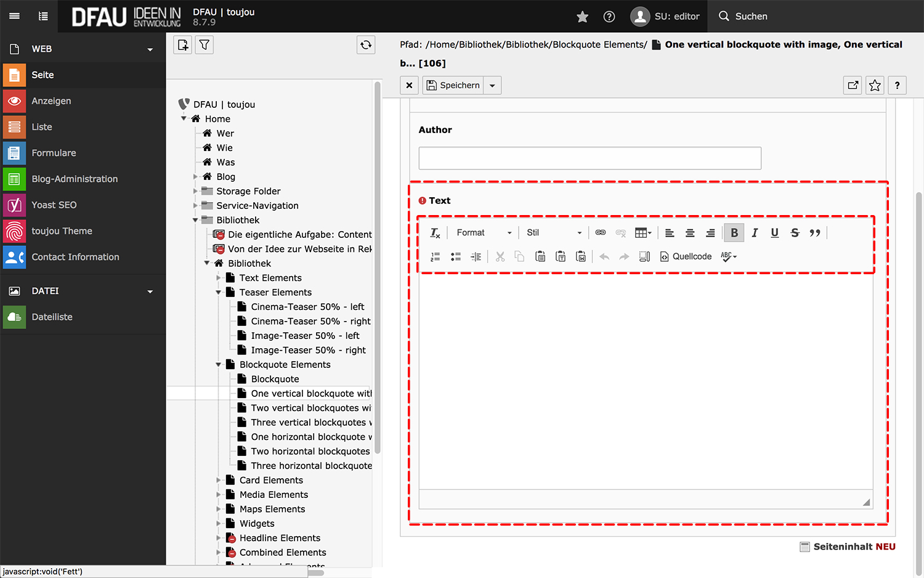Open the Yoast SEO module
This screenshot has width=924, height=578.
click(83, 205)
